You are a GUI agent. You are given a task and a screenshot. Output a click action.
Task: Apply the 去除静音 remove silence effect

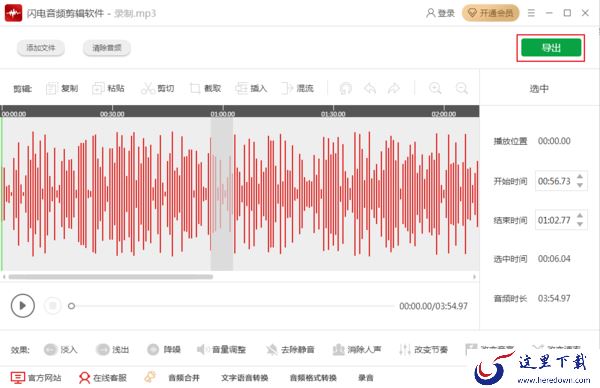pyautogui.click(x=290, y=349)
